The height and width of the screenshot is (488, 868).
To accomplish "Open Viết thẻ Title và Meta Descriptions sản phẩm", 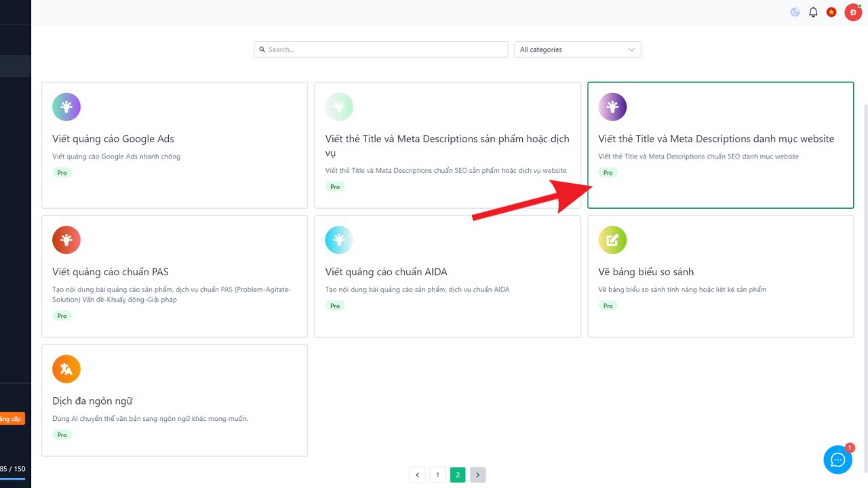I will pos(447,146).
